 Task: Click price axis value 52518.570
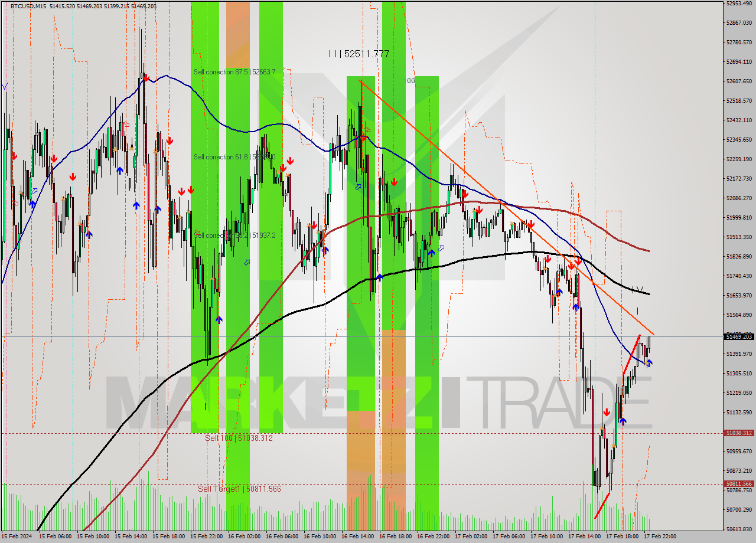coord(739,101)
